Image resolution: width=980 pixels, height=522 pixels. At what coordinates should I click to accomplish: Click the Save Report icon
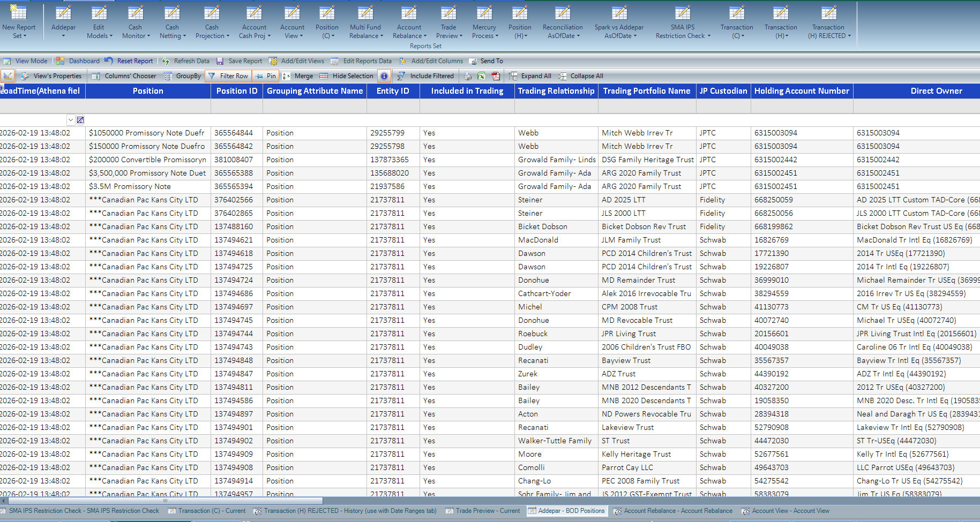tap(220, 60)
